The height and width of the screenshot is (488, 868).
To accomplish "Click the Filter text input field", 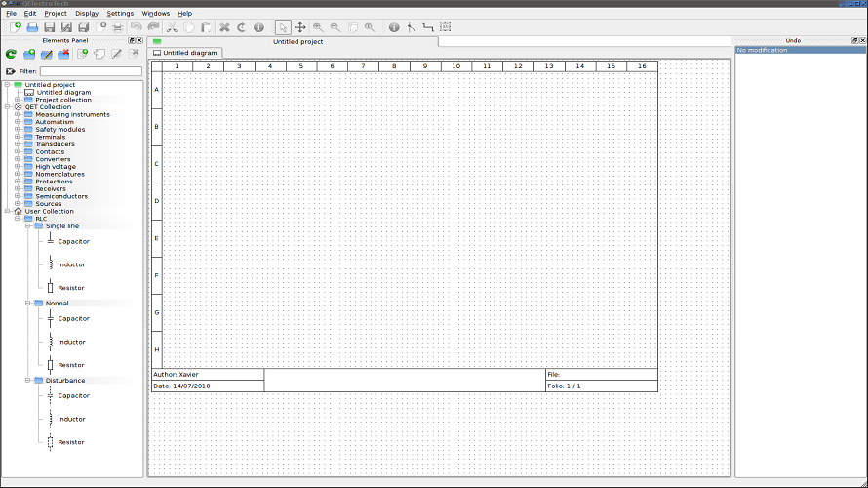I will [x=91, y=71].
